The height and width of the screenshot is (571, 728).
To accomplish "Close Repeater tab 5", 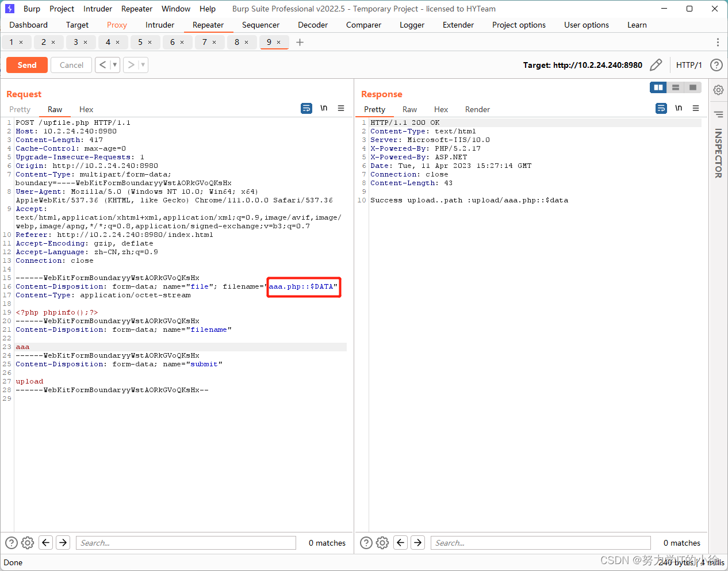I will pyautogui.click(x=150, y=43).
